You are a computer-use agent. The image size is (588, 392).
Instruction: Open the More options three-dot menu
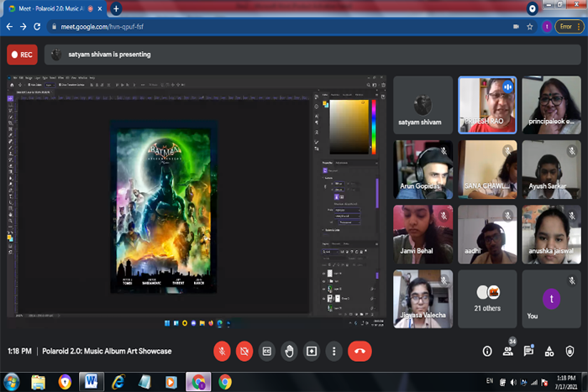click(333, 351)
